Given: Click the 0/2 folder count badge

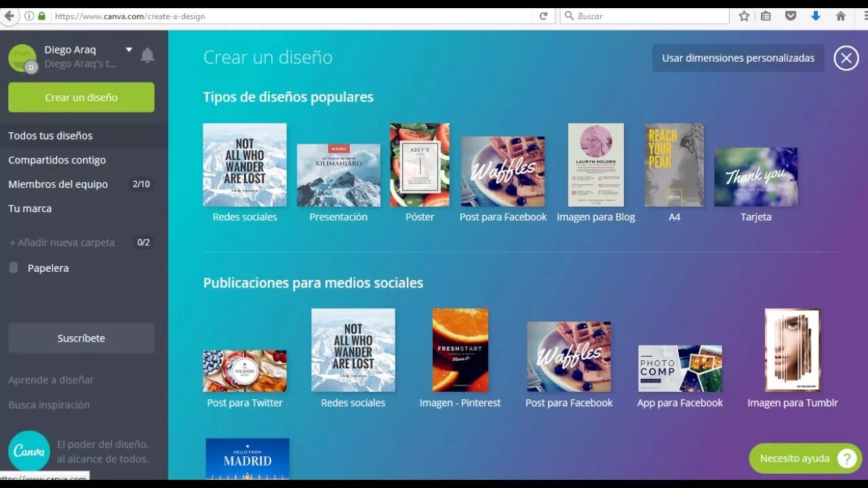Looking at the screenshot, I should (x=144, y=243).
